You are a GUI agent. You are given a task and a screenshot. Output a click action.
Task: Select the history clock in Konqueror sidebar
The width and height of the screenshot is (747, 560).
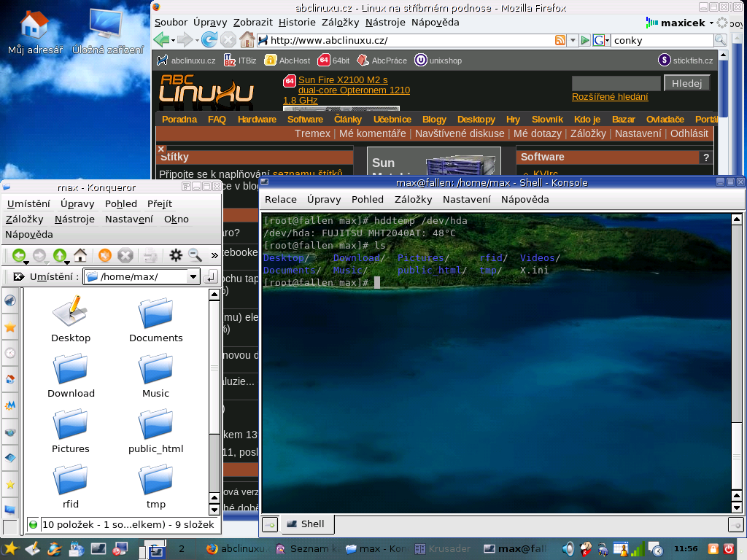click(x=10, y=354)
